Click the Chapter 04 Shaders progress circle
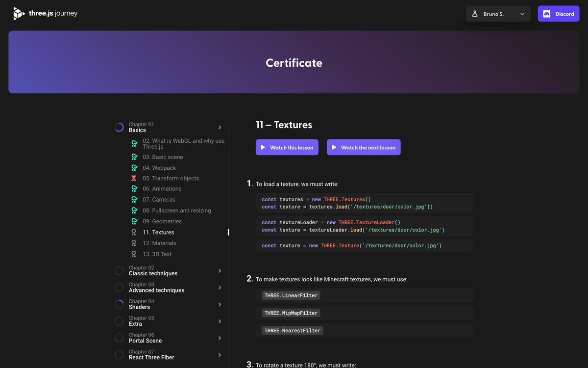The image size is (588, 368). [x=119, y=304]
